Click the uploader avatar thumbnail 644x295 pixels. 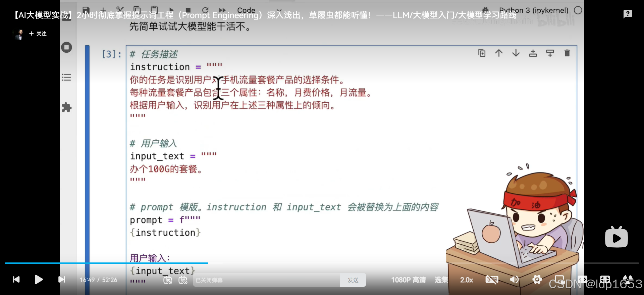(x=19, y=34)
